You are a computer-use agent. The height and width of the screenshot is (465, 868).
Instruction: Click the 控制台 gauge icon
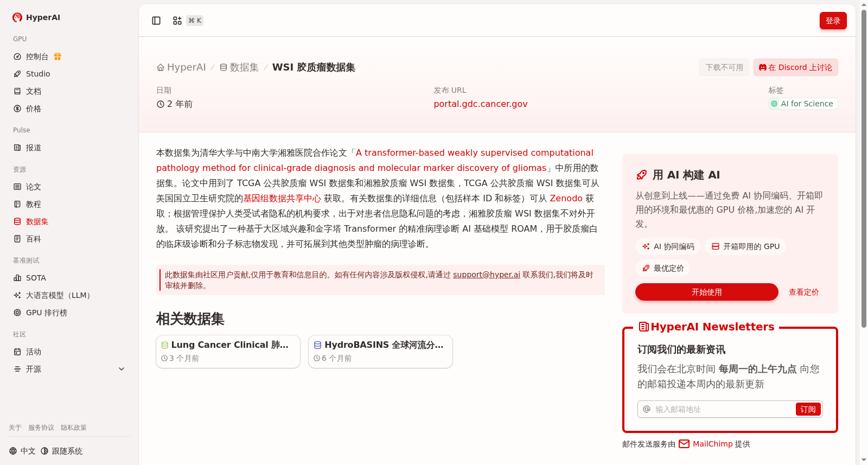[x=17, y=56]
